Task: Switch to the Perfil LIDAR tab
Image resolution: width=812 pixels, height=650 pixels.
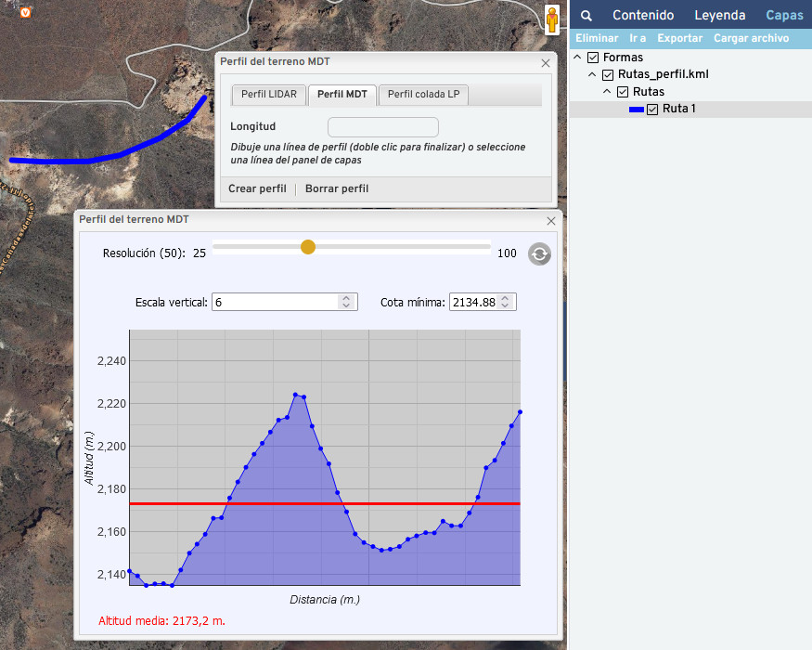Action: (268, 95)
